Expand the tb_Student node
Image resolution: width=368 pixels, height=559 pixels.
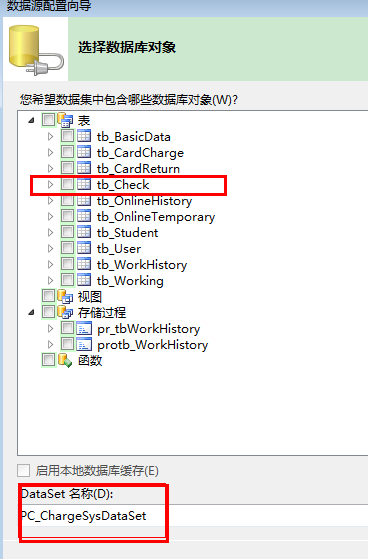click(x=50, y=232)
